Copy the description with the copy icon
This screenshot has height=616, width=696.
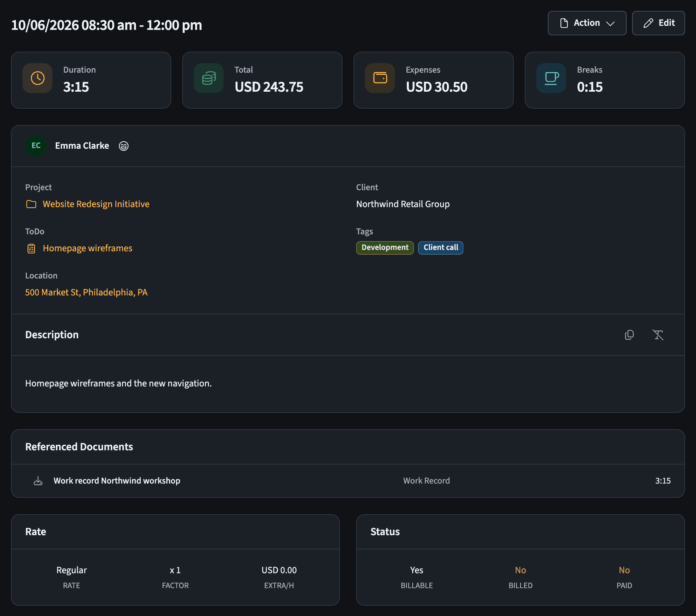(x=629, y=335)
